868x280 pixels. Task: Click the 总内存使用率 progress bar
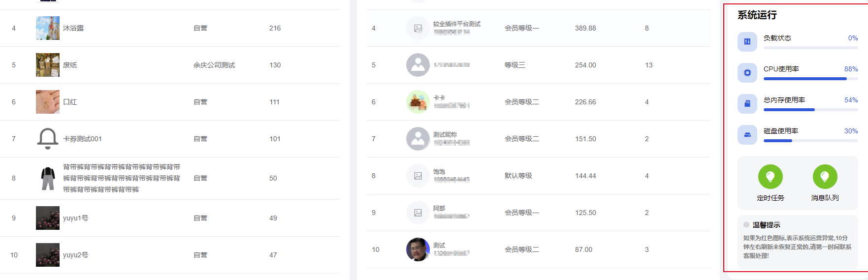tap(810, 110)
